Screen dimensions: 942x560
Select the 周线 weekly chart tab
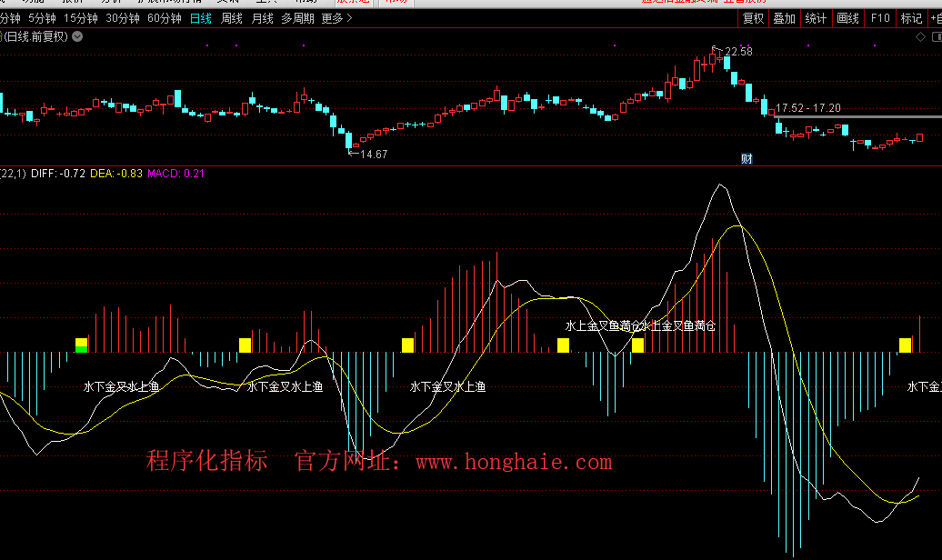pyautogui.click(x=232, y=18)
